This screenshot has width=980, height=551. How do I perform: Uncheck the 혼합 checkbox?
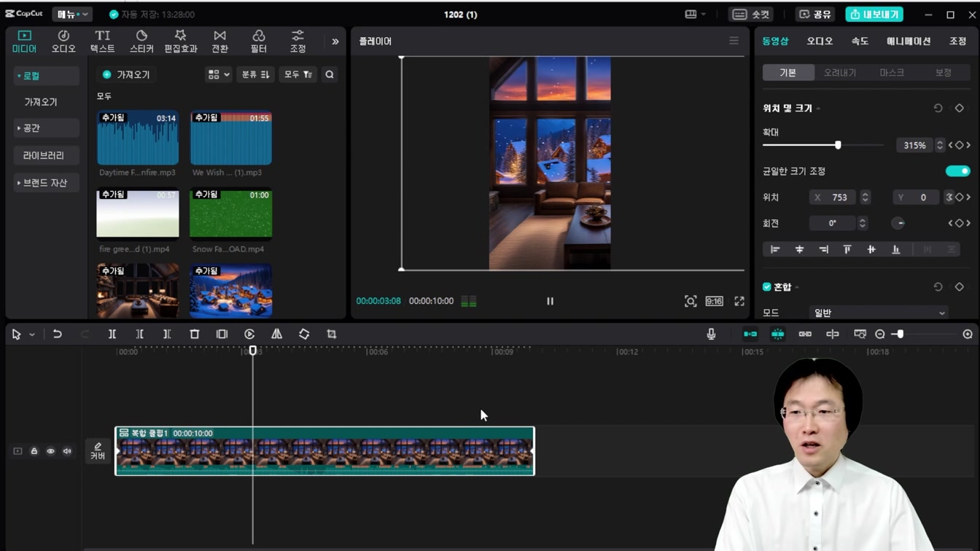click(767, 287)
